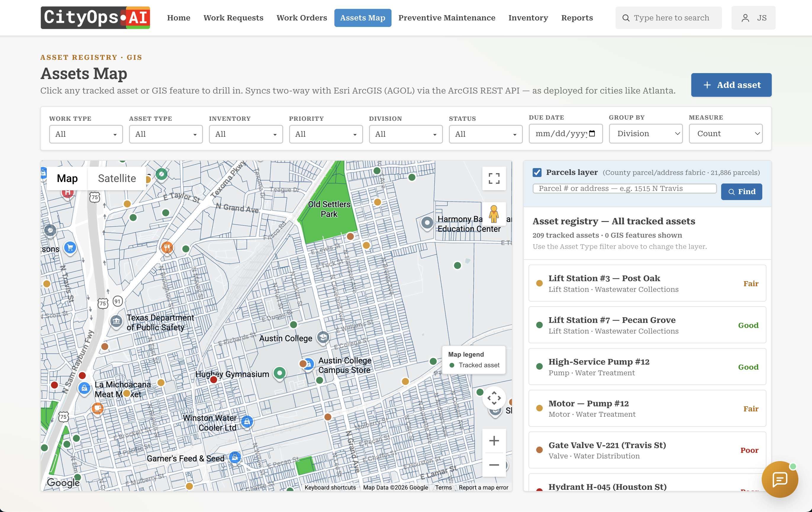The height and width of the screenshot is (512, 812).
Task: Open the chat assistant bubble
Action: [x=780, y=479]
